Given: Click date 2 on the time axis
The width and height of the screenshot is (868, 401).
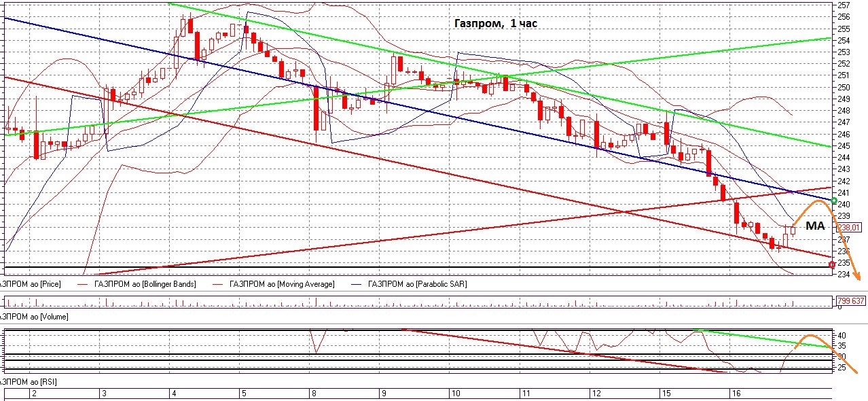Looking at the screenshot, I should click(x=34, y=394).
